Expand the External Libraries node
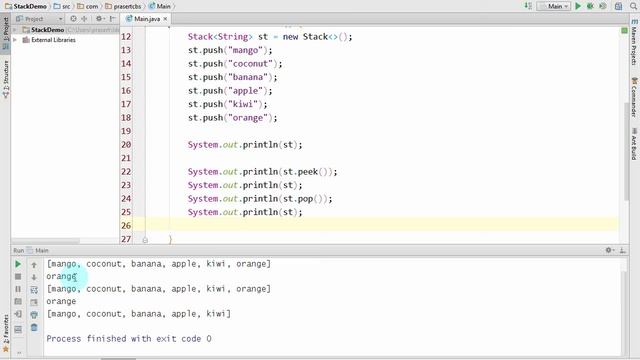The image size is (640, 360). (15, 40)
